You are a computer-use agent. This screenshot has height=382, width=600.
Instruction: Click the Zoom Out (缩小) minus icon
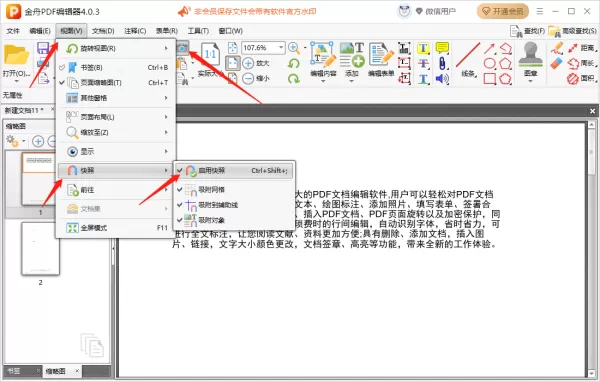[x=248, y=78]
